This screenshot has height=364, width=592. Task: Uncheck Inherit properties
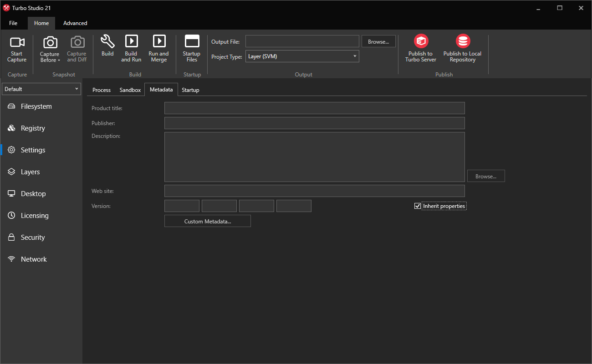418,206
